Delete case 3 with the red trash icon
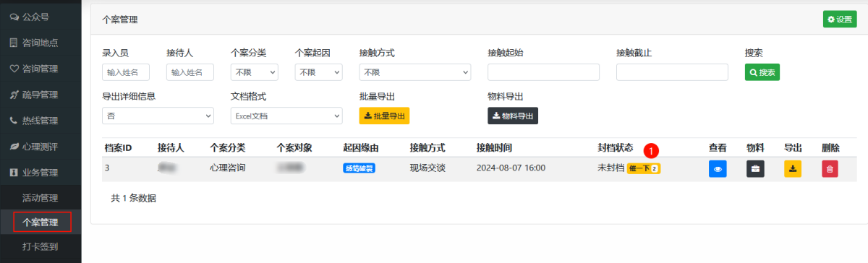This screenshot has height=263, width=868. pyautogui.click(x=830, y=168)
